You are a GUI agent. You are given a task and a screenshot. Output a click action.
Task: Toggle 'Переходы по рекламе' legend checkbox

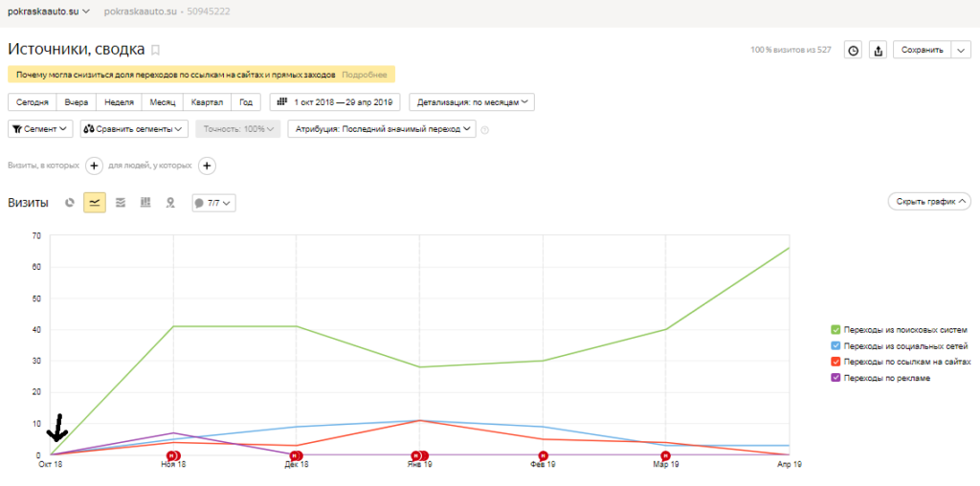pyautogui.click(x=835, y=378)
